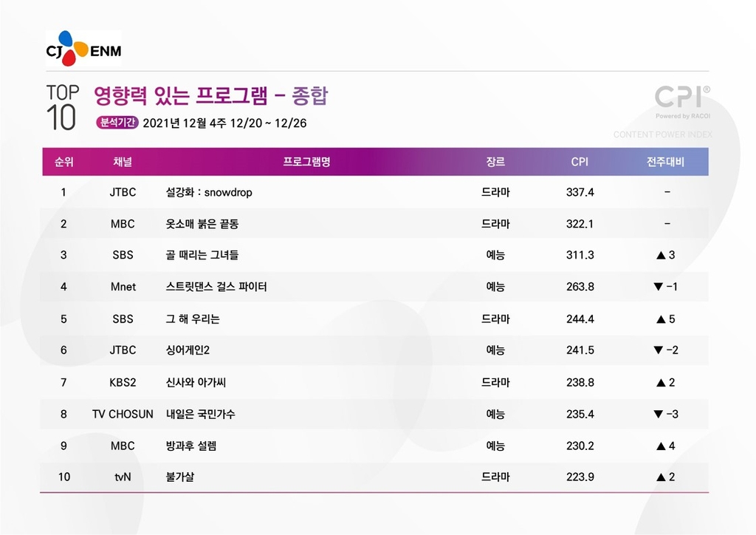The height and width of the screenshot is (535, 756).
Task: Click the 전주대비 column header
Action: click(665, 162)
